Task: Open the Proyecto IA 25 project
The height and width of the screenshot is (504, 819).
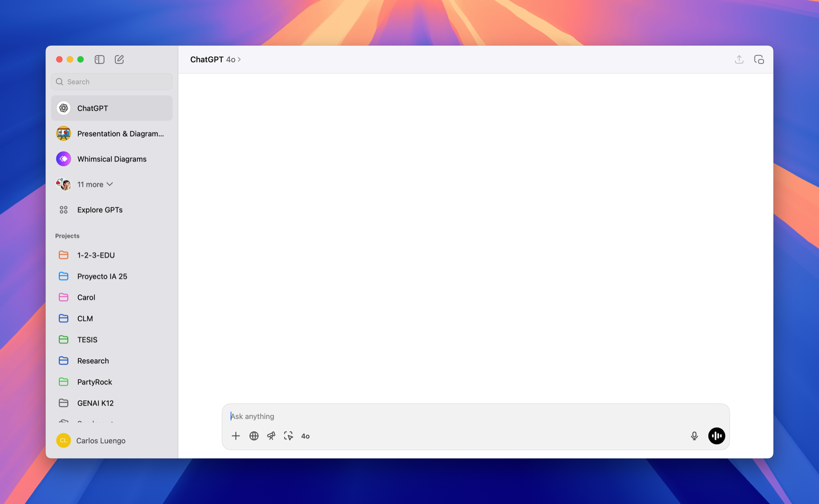Action: click(x=102, y=276)
